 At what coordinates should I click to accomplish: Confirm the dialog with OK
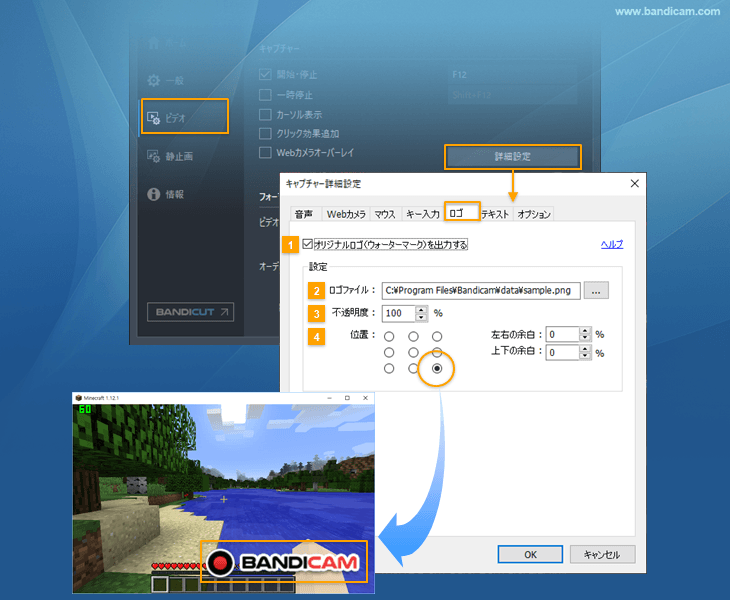pos(530,554)
